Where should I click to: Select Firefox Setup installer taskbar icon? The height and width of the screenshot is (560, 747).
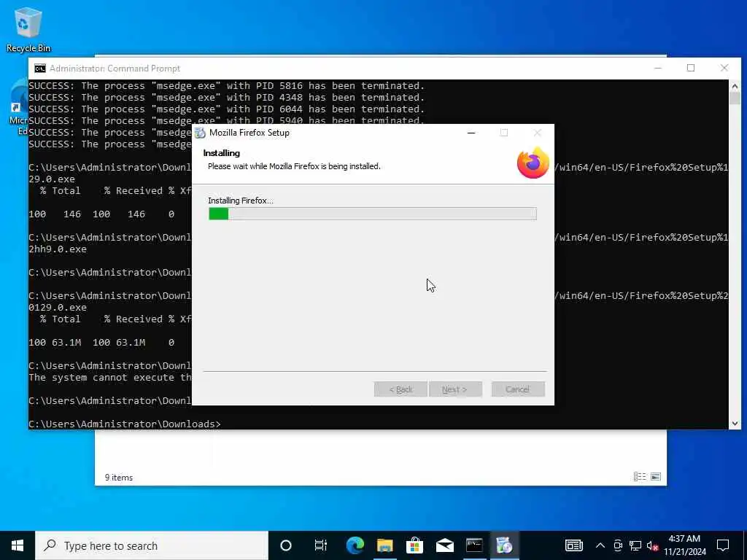504,545
